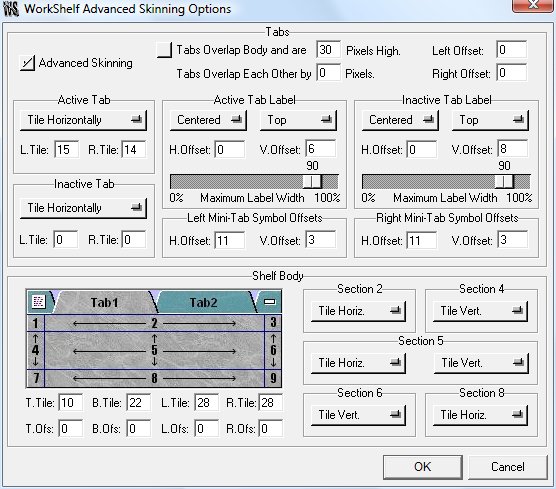This screenshot has width=556, height=489.
Task: Click section 5 in shelf body preview
Action: [x=154, y=350]
